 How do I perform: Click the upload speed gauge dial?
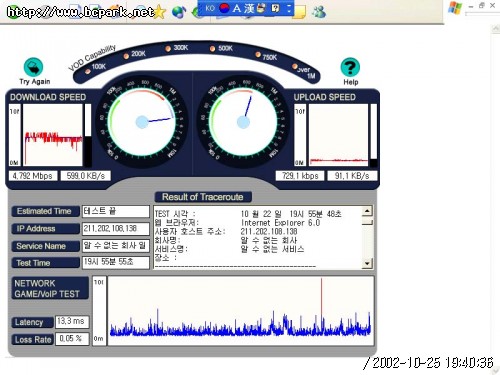tap(243, 122)
